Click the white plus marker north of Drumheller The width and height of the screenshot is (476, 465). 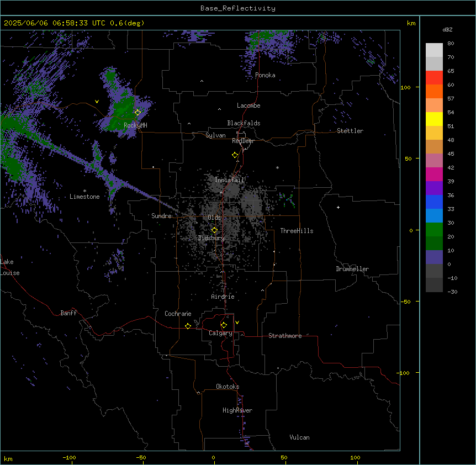click(338, 207)
